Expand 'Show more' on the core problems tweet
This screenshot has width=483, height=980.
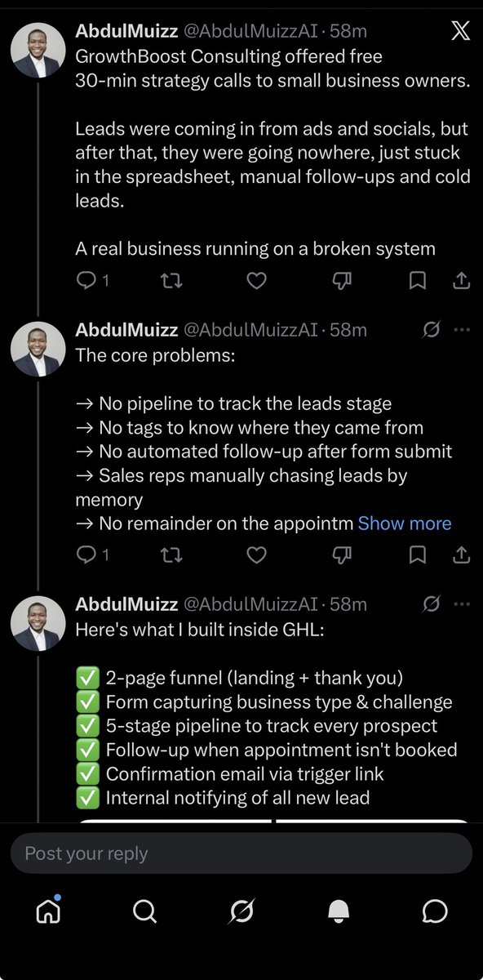(405, 523)
